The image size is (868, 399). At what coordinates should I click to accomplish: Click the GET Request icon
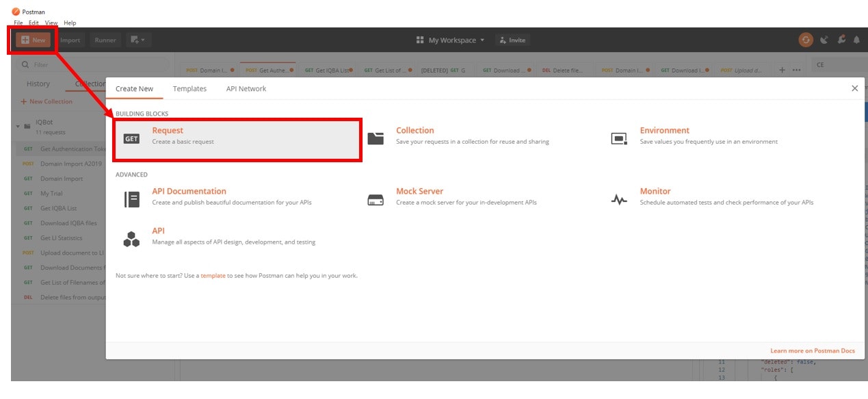tap(131, 139)
